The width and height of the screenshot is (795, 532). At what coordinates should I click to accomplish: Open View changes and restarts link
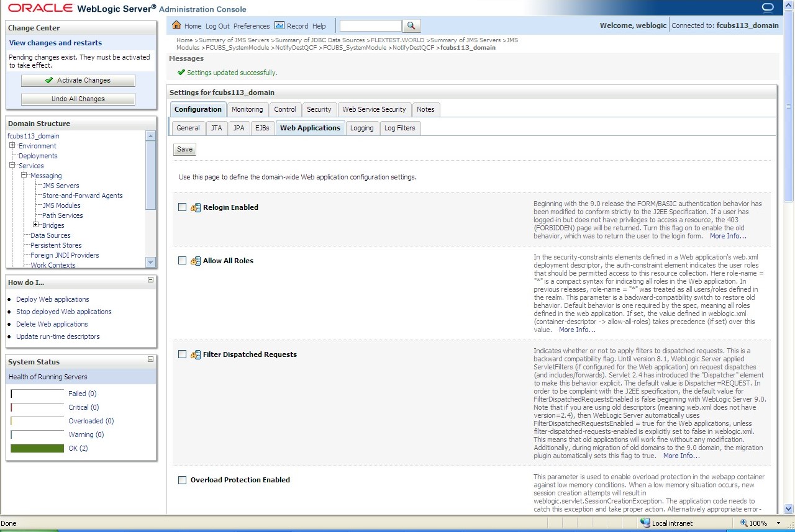55,43
